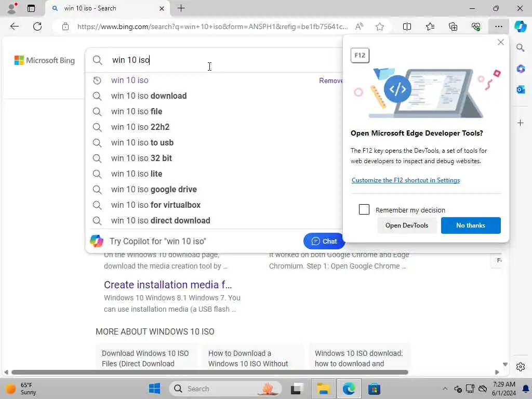Screen dimensions: 532x399
Task: Open Microsoft Store from taskbar
Action: pyautogui.click(x=374, y=389)
